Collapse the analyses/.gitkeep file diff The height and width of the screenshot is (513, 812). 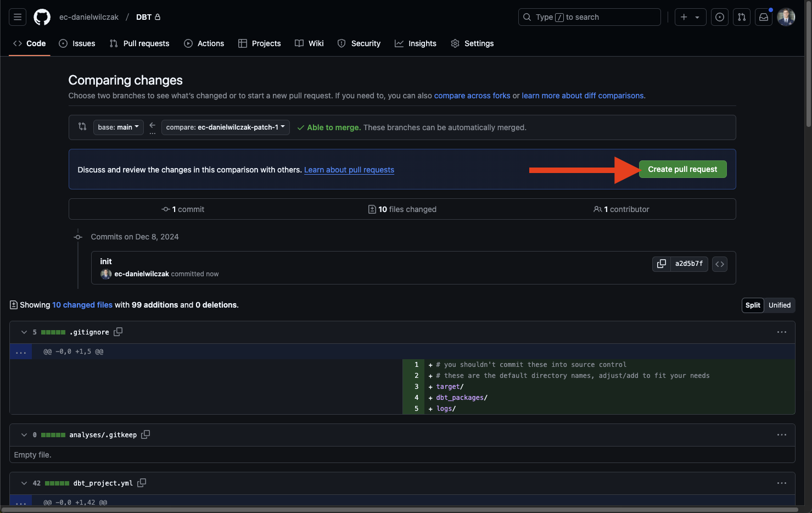click(24, 435)
